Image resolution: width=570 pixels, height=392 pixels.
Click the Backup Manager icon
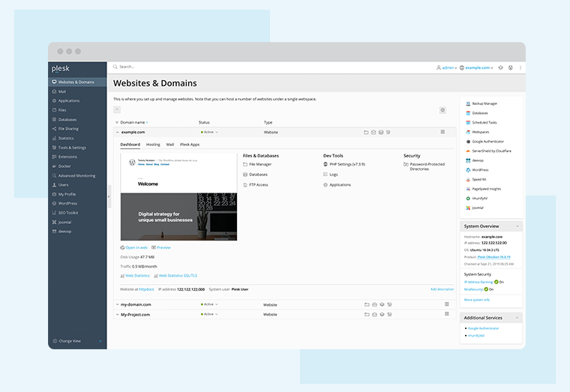[468, 103]
